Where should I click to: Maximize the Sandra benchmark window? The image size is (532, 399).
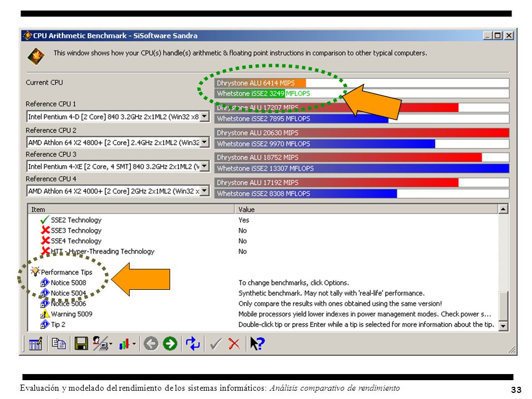[498, 35]
